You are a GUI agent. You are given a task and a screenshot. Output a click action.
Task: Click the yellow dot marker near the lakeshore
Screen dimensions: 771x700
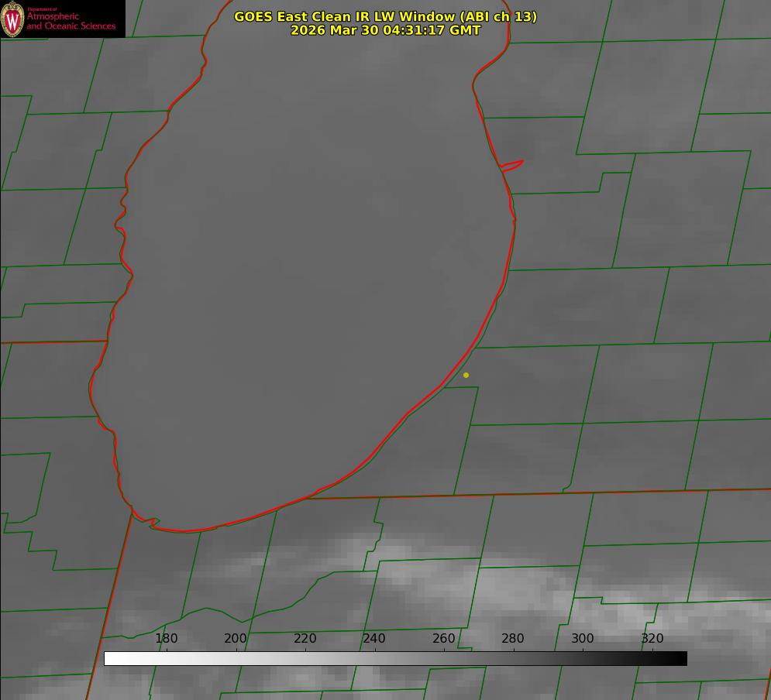466,375
